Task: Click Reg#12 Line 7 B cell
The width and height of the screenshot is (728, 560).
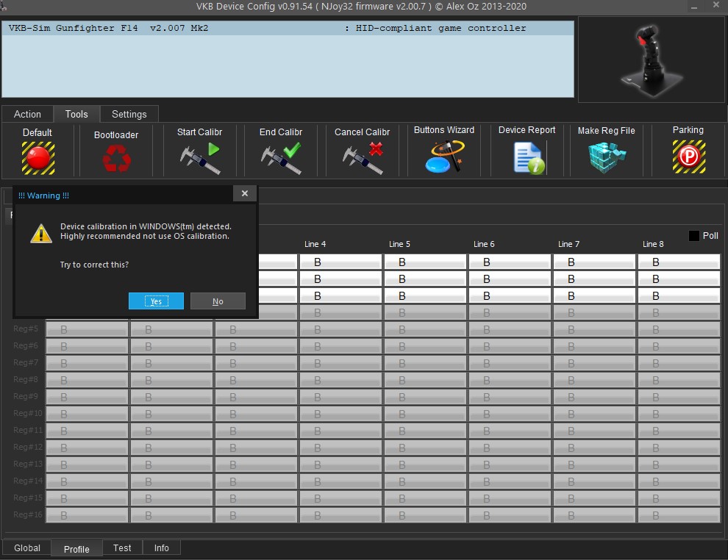Action: click(x=594, y=448)
